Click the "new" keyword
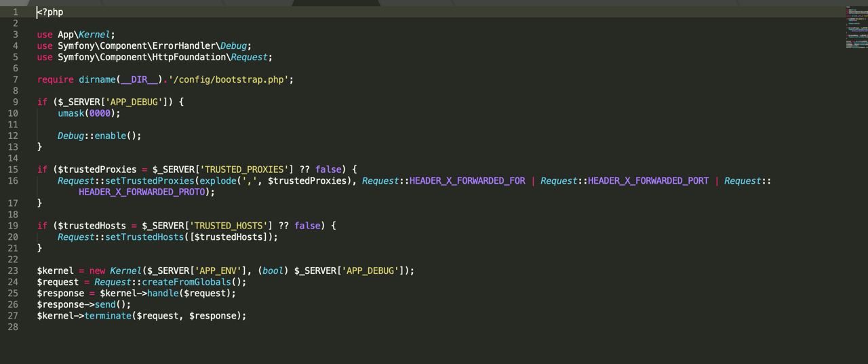This screenshot has width=868, height=364. click(97, 270)
